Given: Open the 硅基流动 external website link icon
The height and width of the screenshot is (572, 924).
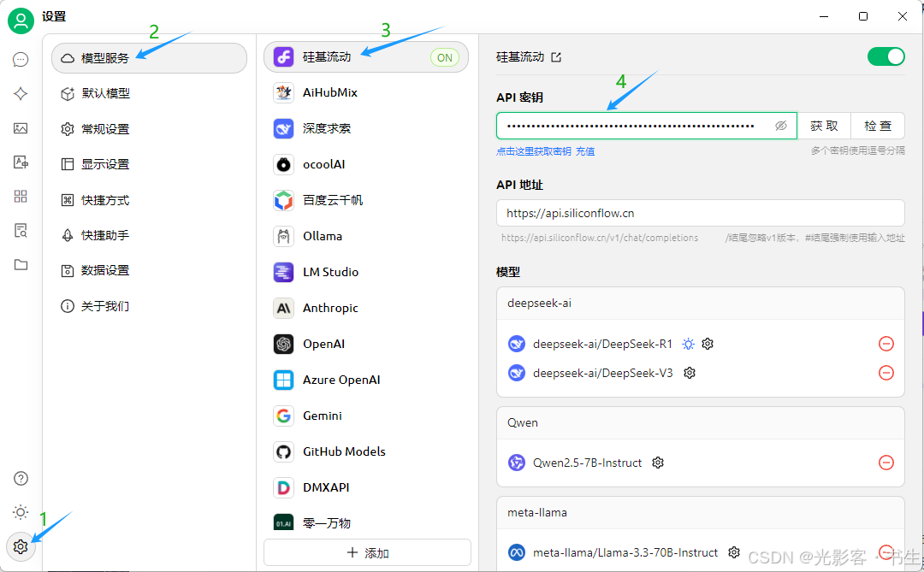Looking at the screenshot, I should click(556, 57).
